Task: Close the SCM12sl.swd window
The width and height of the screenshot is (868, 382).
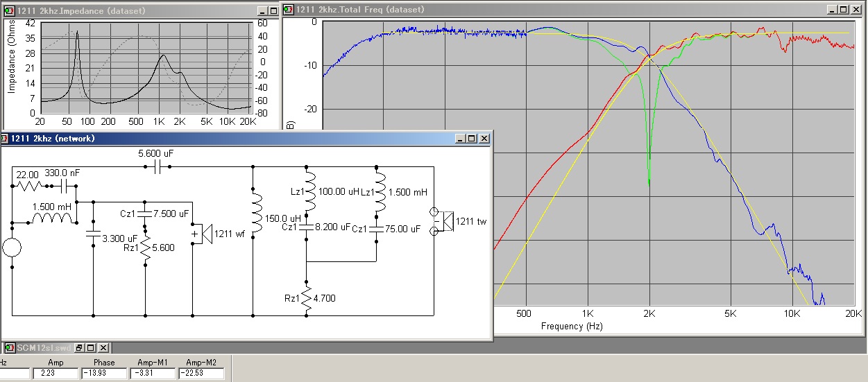Action: 103,347
